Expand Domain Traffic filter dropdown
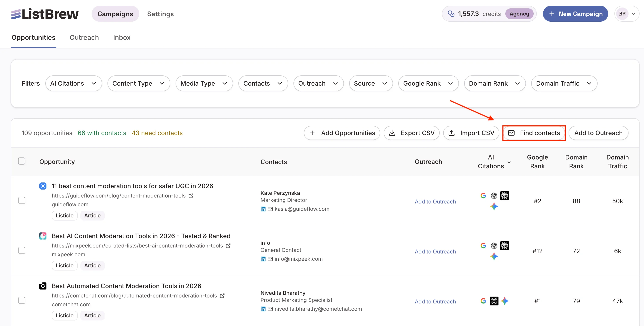The width and height of the screenshot is (644, 326). [x=564, y=84]
